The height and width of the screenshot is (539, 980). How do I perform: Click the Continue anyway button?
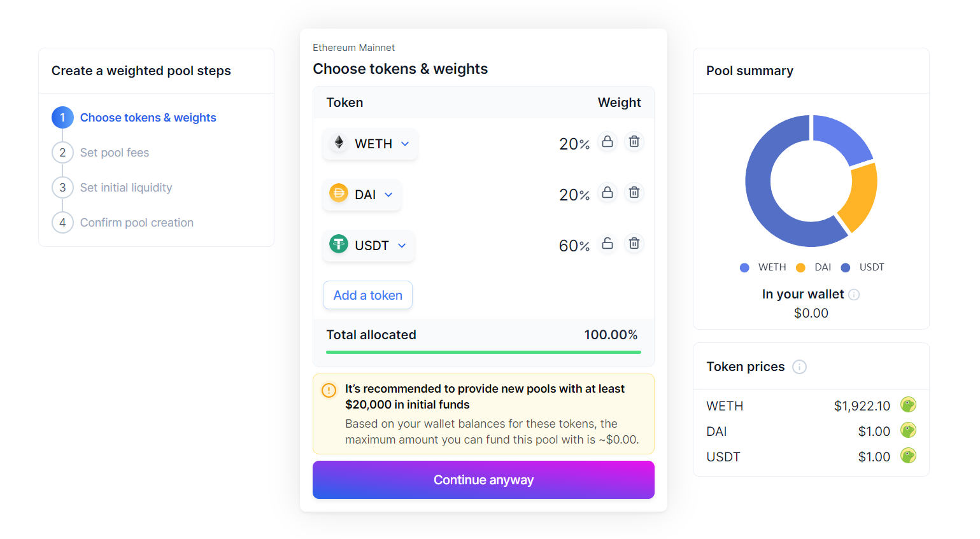tap(483, 480)
